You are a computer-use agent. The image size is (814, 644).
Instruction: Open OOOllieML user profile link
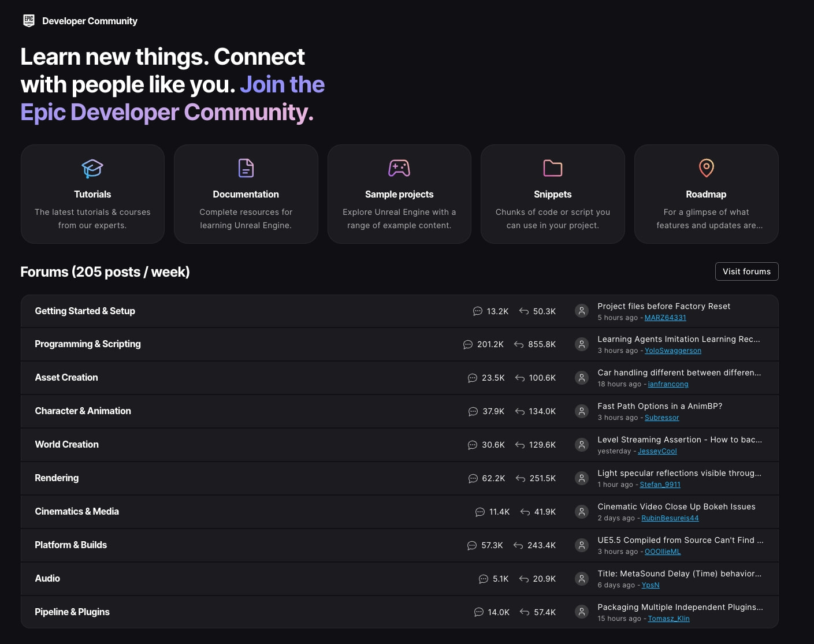coord(663,552)
